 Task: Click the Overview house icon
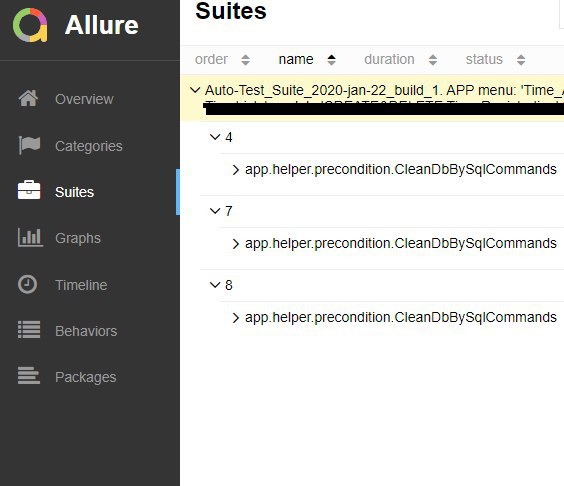pos(28,98)
